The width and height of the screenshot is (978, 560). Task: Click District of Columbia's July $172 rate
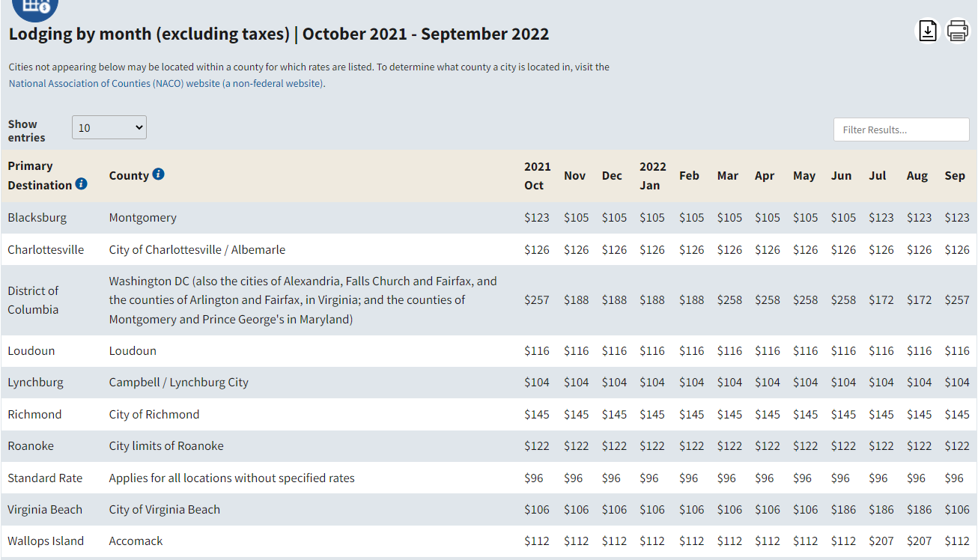point(881,299)
